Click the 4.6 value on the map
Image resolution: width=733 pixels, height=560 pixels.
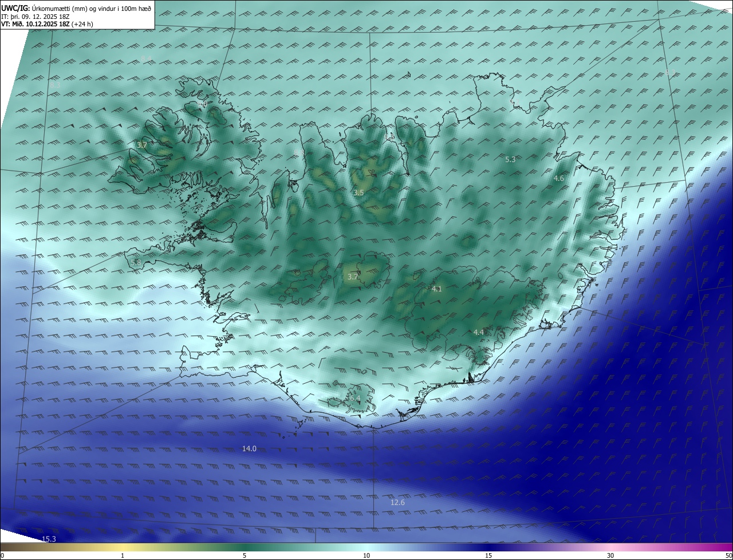point(558,179)
